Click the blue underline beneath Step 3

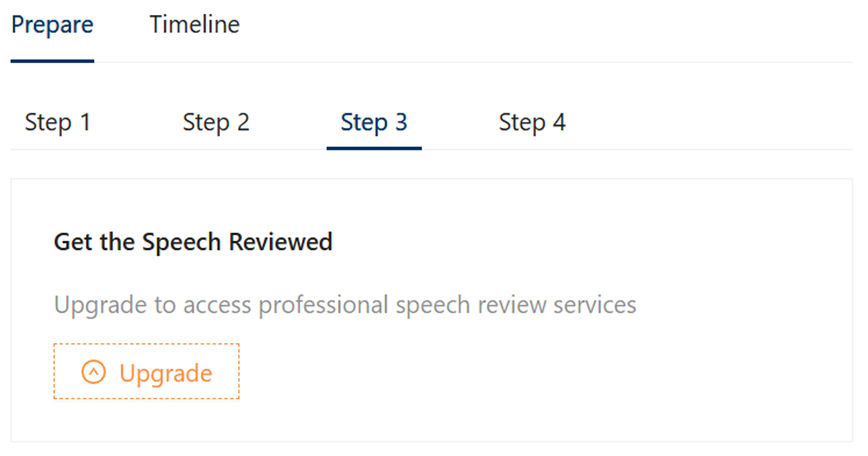coord(374,148)
